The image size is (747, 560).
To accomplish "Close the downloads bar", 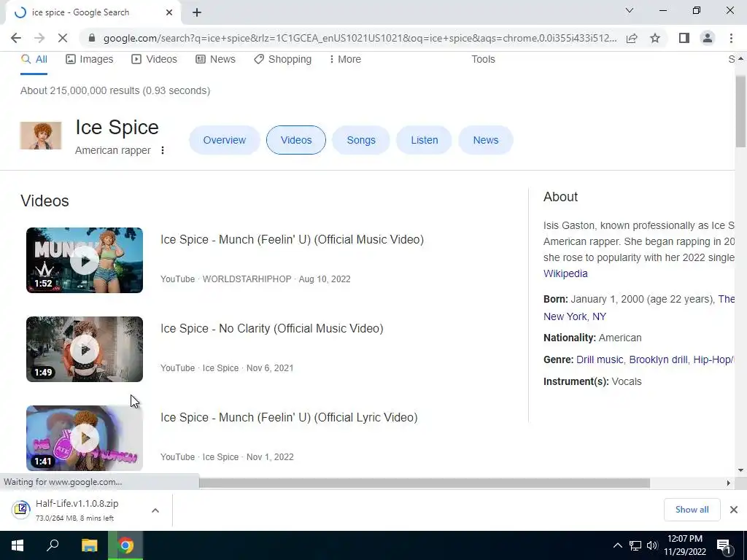I will click(x=734, y=510).
